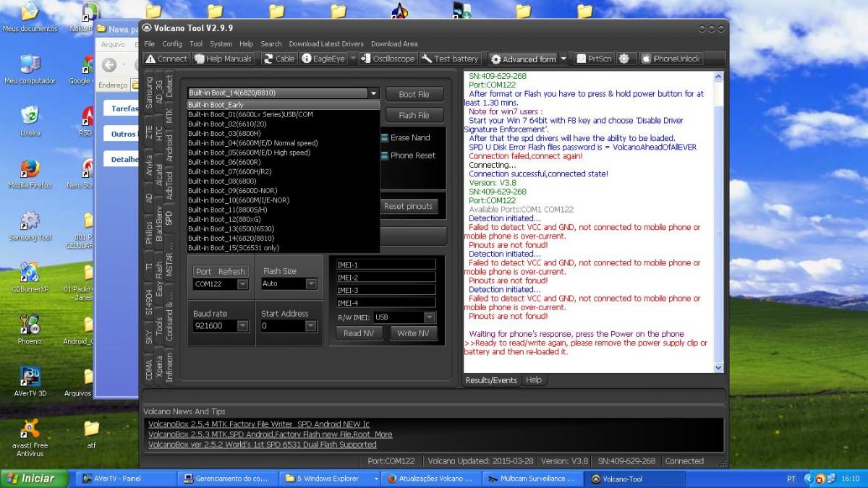The height and width of the screenshot is (488, 868).
Task: Select the AVerTV 3D desktop icon
Action: point(30,382)
